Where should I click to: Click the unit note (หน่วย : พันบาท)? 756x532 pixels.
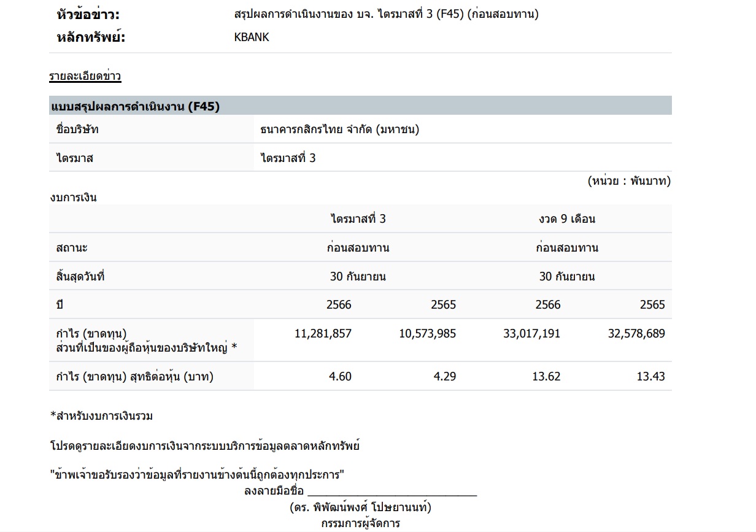tap(629, 181)
